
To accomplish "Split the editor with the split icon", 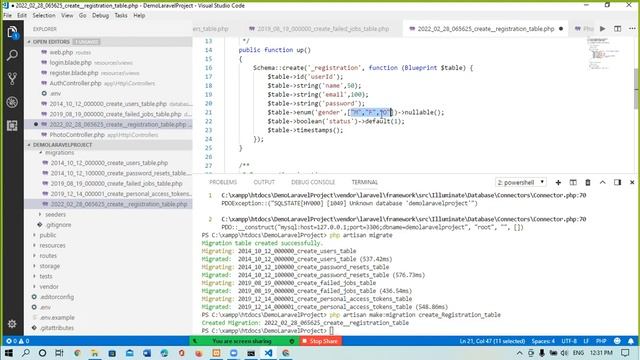I will [618, 29].
